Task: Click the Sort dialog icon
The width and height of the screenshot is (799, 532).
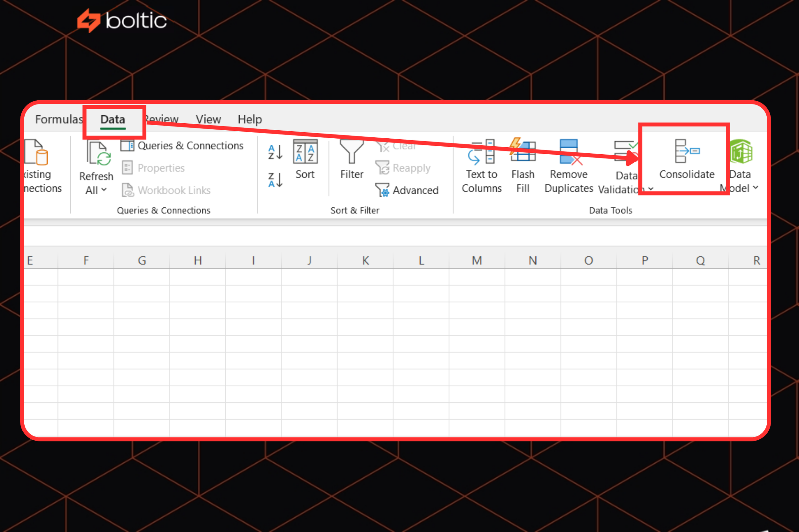Action: [x=304, y=159]
